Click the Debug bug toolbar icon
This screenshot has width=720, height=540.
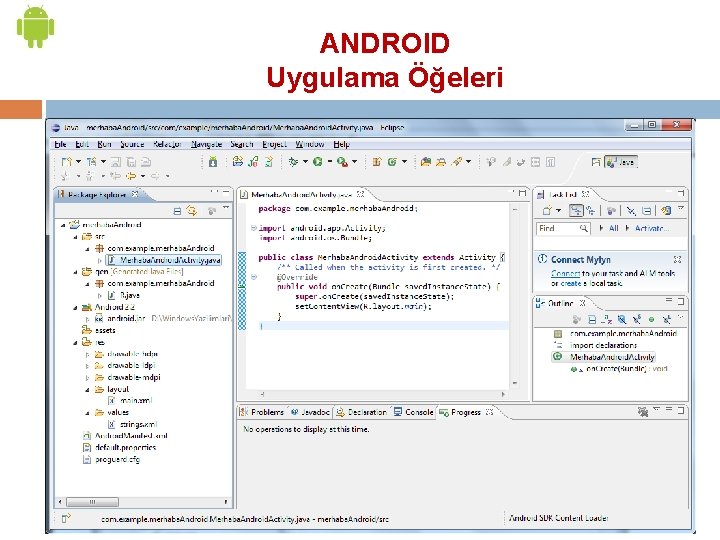pyautogui.click(x=293, y=162)
